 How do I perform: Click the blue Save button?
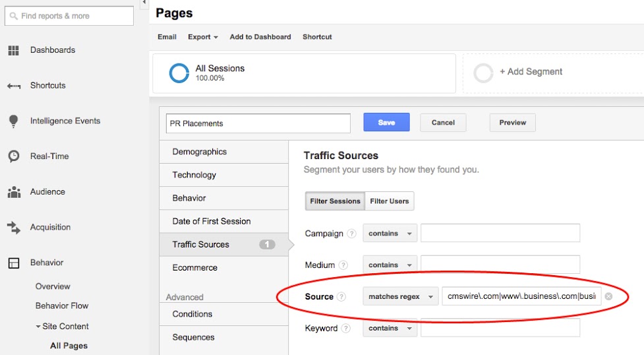pyautogui.click(x=386, y=123)
